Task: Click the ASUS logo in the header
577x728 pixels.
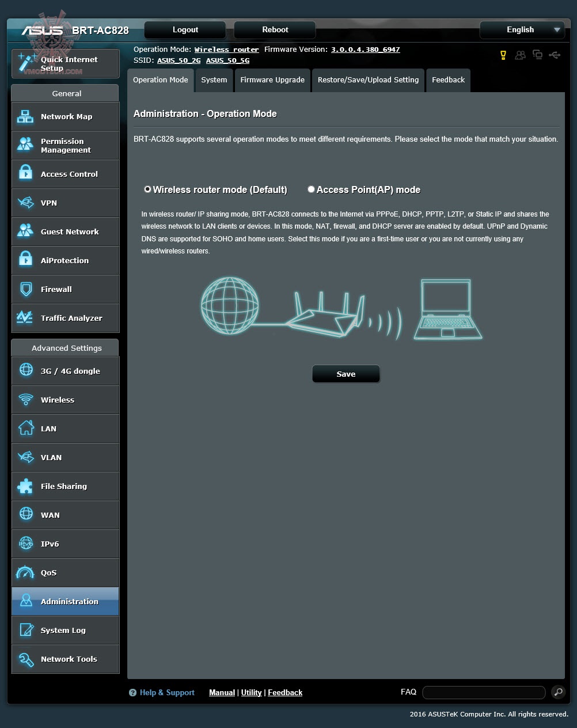Action: 42,31
